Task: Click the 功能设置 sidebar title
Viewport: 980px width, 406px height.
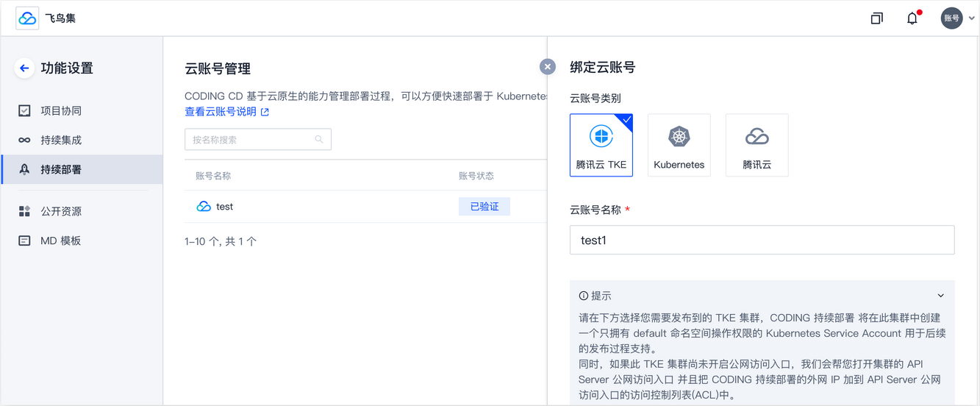Action: pos(67,68)
